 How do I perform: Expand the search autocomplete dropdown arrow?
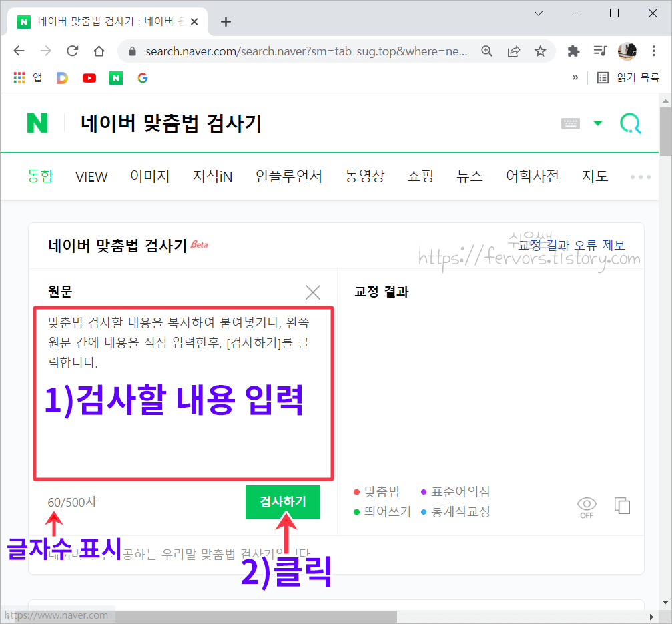pyautogui.click(x=598, y=123)
